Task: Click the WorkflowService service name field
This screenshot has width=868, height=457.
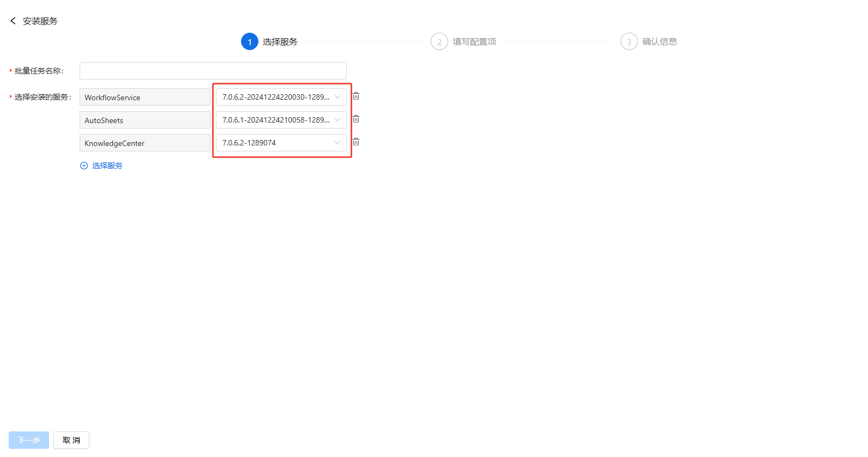Action: tap(145, 97)
